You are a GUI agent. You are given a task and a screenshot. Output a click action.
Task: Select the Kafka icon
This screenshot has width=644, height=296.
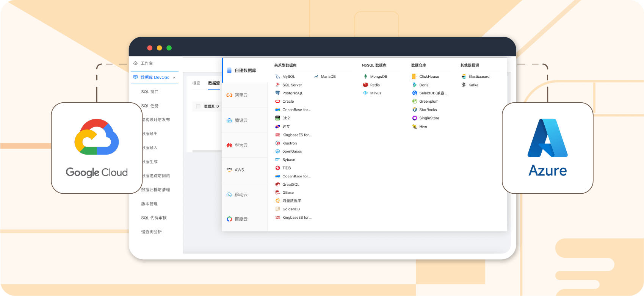[x=464, y=85]
